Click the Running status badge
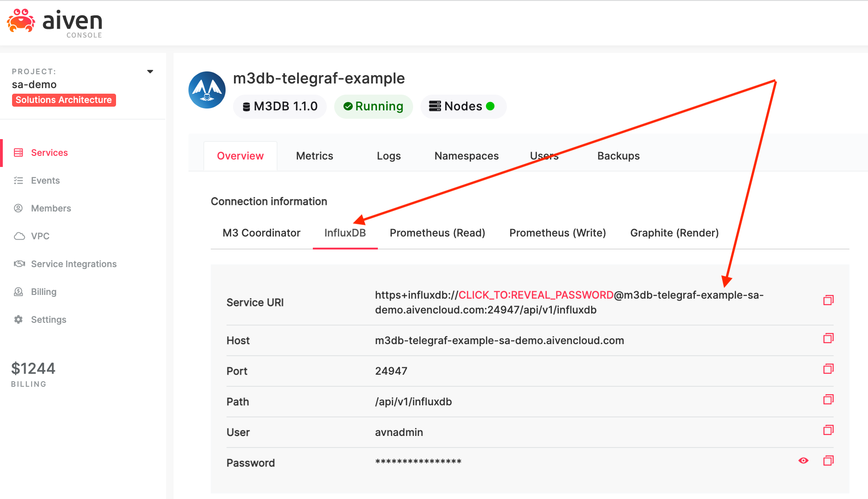Viewport: 868px width, 499px height. pos(373,106)
